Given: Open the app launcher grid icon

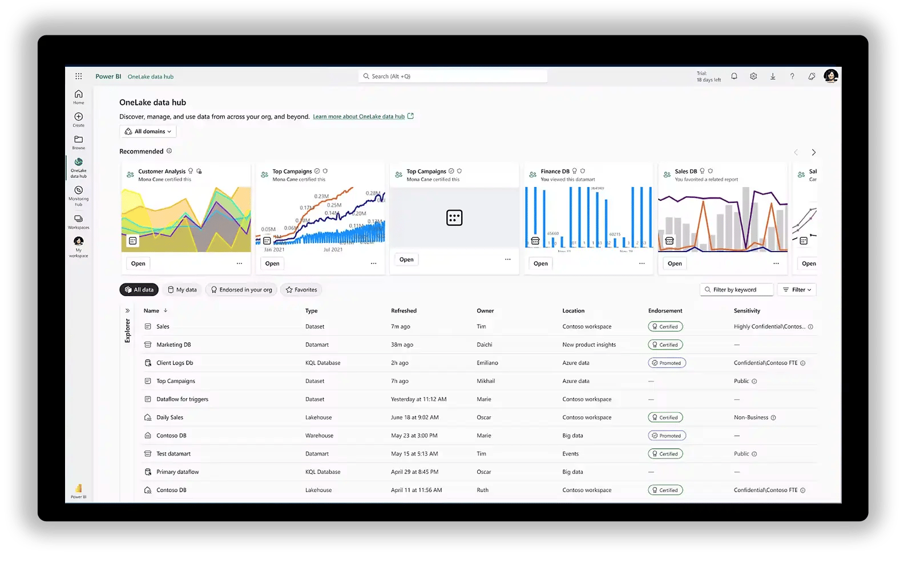Looking at the screenshot, I should [x=79, y=76].
